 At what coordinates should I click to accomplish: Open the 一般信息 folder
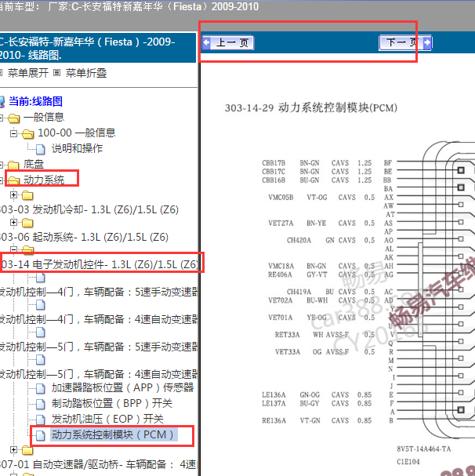coord(44,117)
